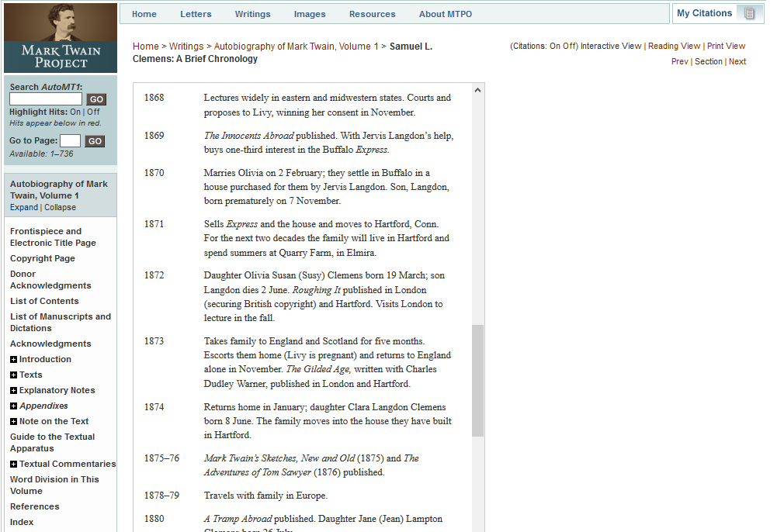The width and height of the screenshot is (784, 532).
Task: Open the Writings menu tab
Action: click(x=252, y=14)
